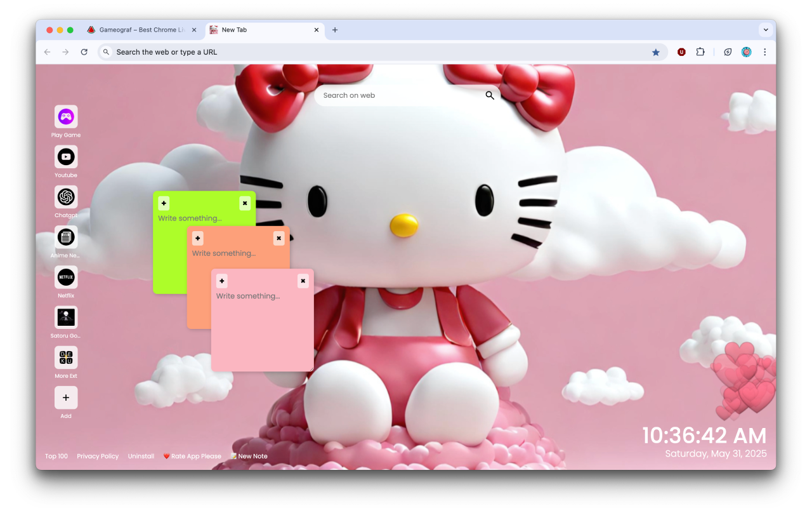Open Netflix from the sidebar
812x508 pixels.
[x=66, y=277]
